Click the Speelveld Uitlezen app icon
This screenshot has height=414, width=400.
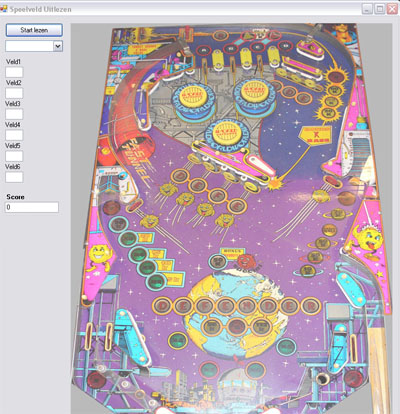point(4,9)
